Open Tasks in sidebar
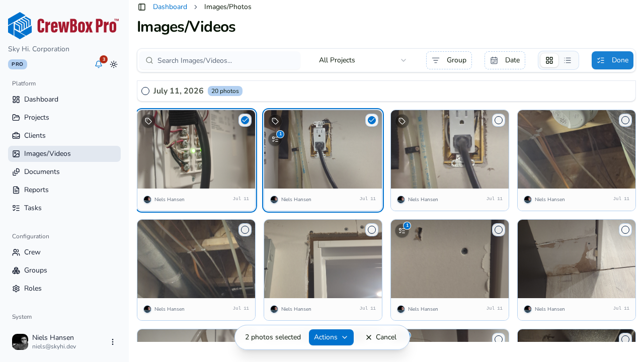 coord(64,208)
